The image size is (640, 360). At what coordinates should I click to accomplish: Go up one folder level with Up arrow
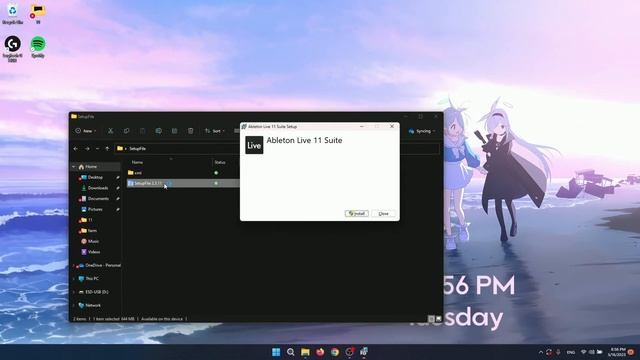[107, 149]
